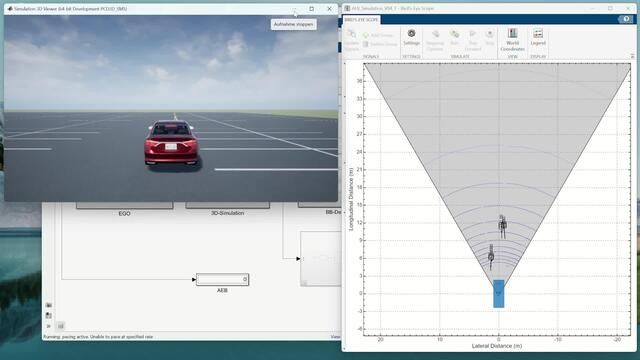Click the Aufnahme stoppen button
The height and width of the screenshot is (360, 640).
[x=293, y=24]
